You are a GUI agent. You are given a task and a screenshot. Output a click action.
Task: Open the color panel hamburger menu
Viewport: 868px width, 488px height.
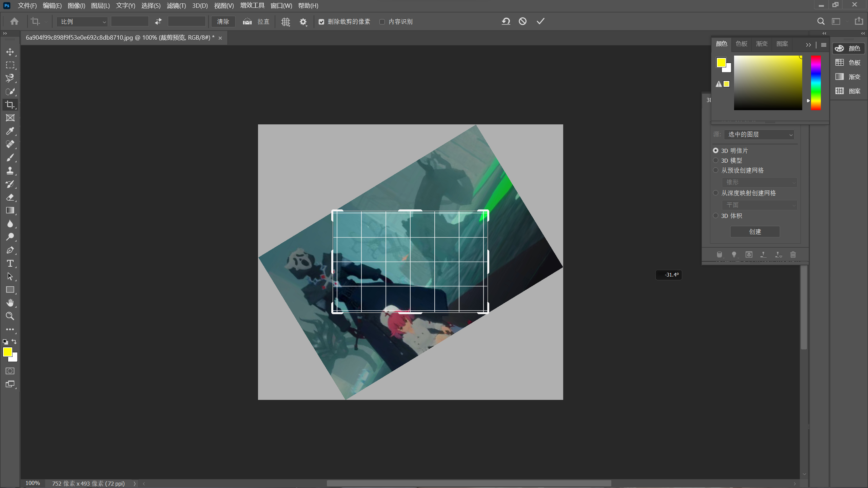pos(824,45)
